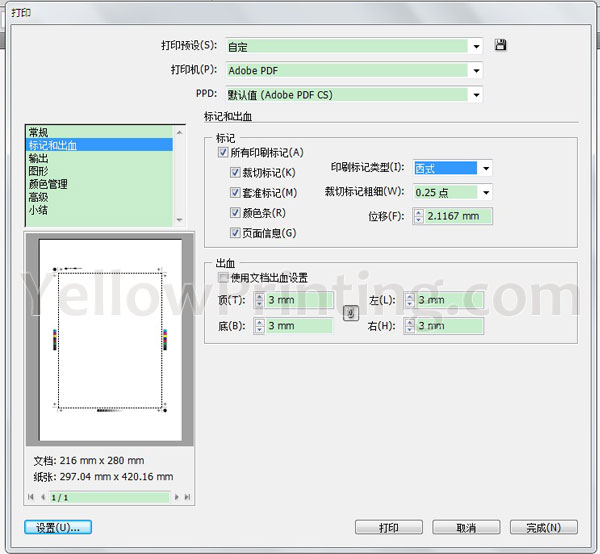Click the 纸张: 297.04 mm x 420.16 mm text
Viewport: 600px width, 554px height.
tap(103, 476)
